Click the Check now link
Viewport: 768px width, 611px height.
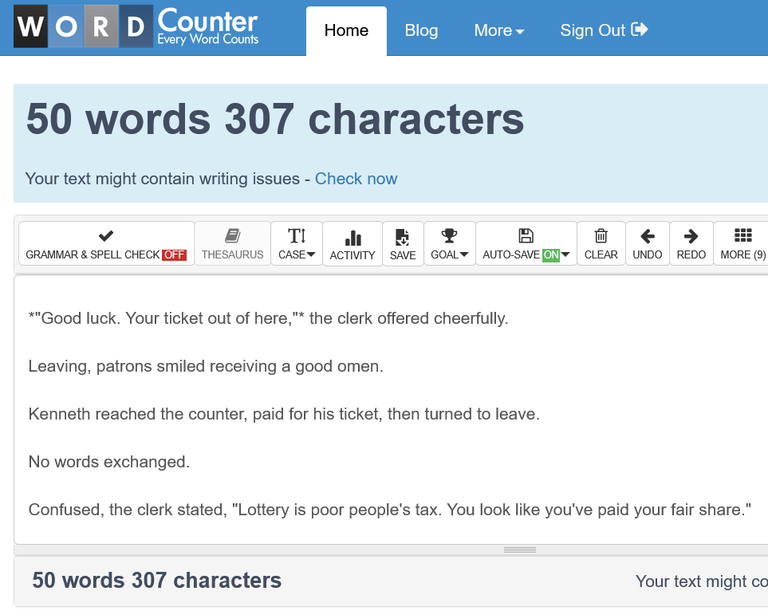tap(356, 179)
